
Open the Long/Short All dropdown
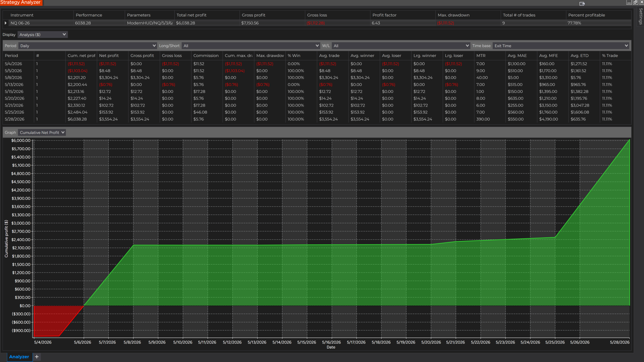click(251, 46)
